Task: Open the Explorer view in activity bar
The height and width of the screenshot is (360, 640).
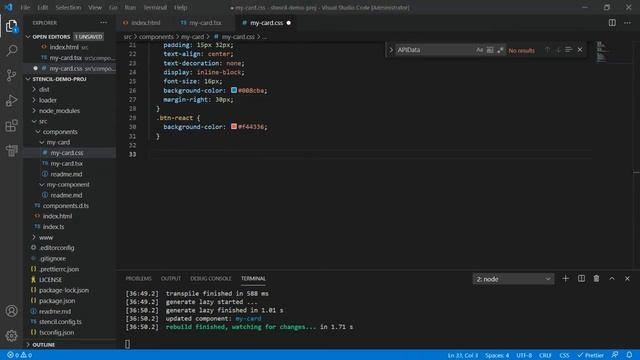Action: (x=11, y=27)
